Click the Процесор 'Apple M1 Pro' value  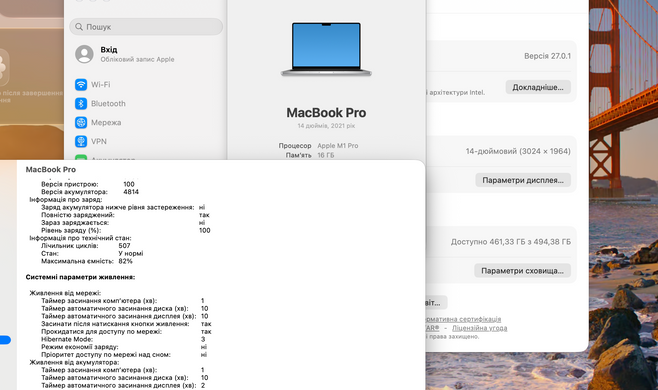[338, 146]
